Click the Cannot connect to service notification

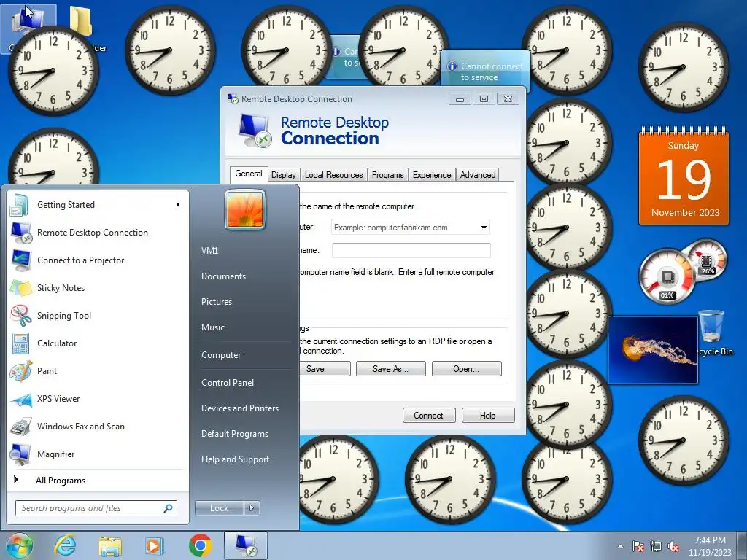(486, 71)
